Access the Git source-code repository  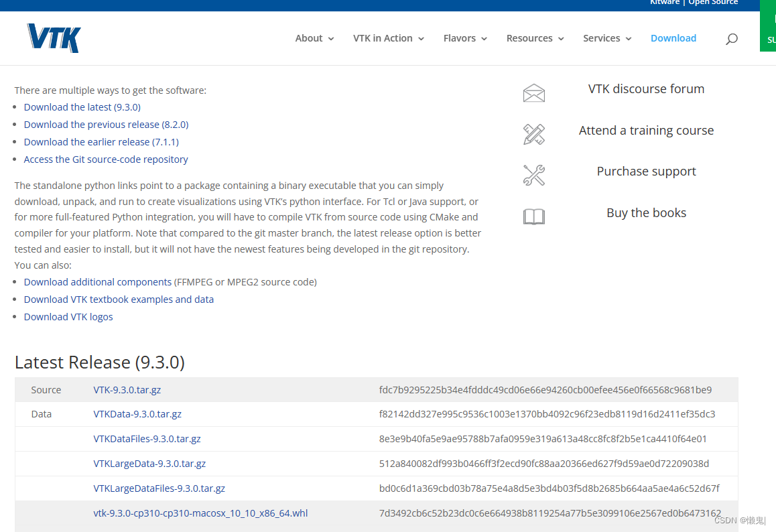coord(105,159)
